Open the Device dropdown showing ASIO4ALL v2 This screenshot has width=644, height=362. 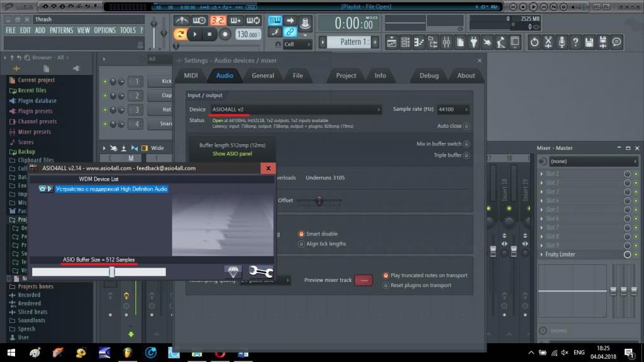pos(296,110)
